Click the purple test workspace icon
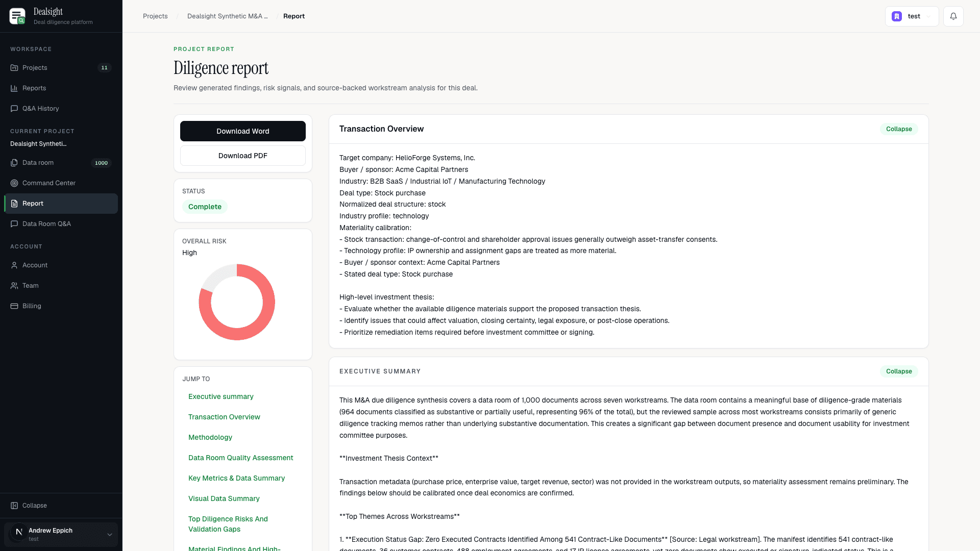This screenshot has height=551, width=980. tap(897, 16)
